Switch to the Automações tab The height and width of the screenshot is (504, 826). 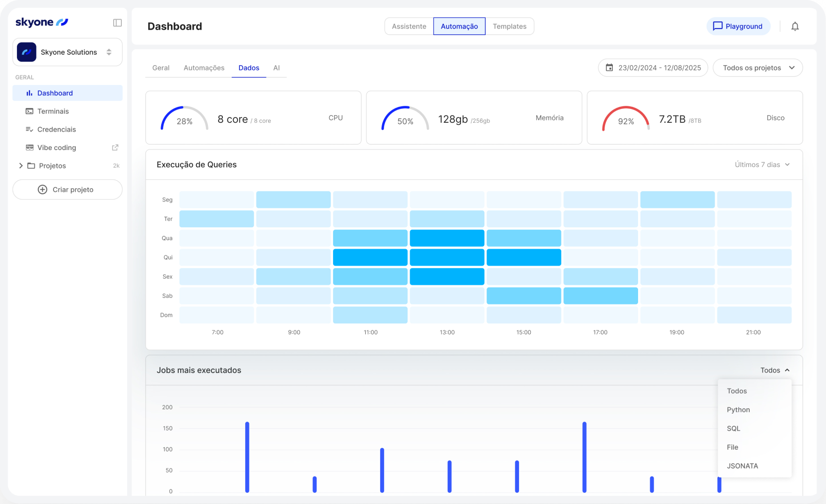coord(204,68)
